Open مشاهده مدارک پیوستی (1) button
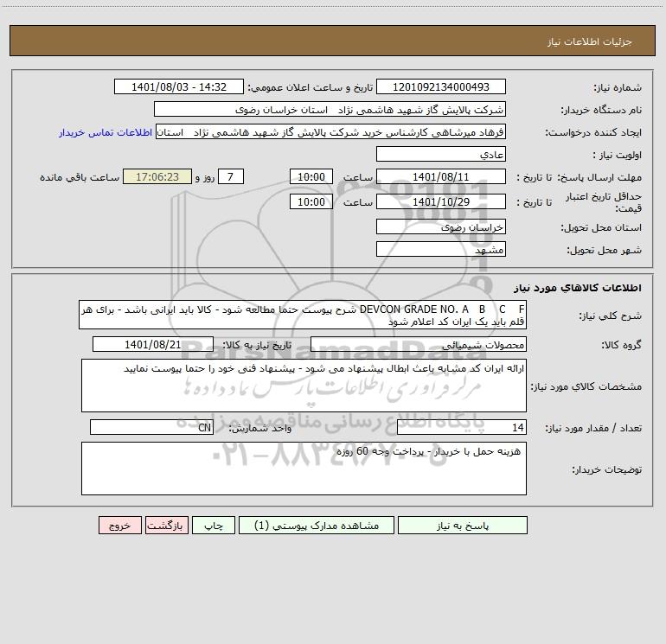The image size is (666, 644). [x=317, y=526]
